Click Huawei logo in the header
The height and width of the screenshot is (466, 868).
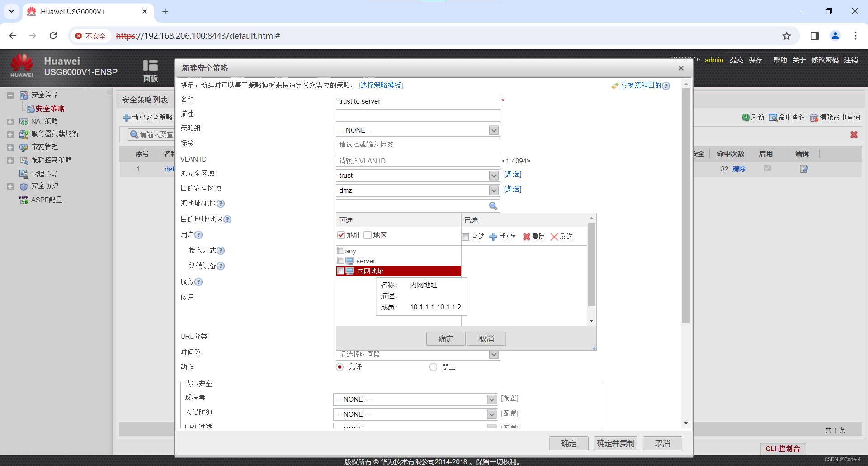tap(22, 66)
